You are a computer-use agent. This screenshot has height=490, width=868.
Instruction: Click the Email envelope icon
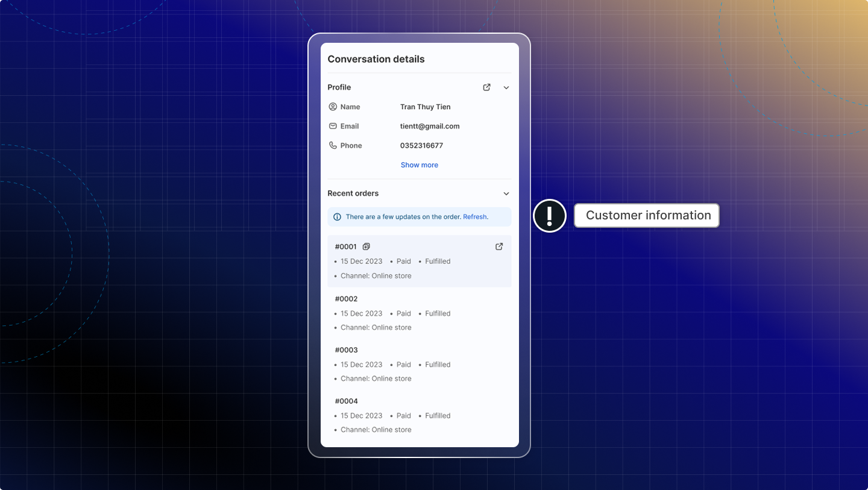(x=333, y=126)
